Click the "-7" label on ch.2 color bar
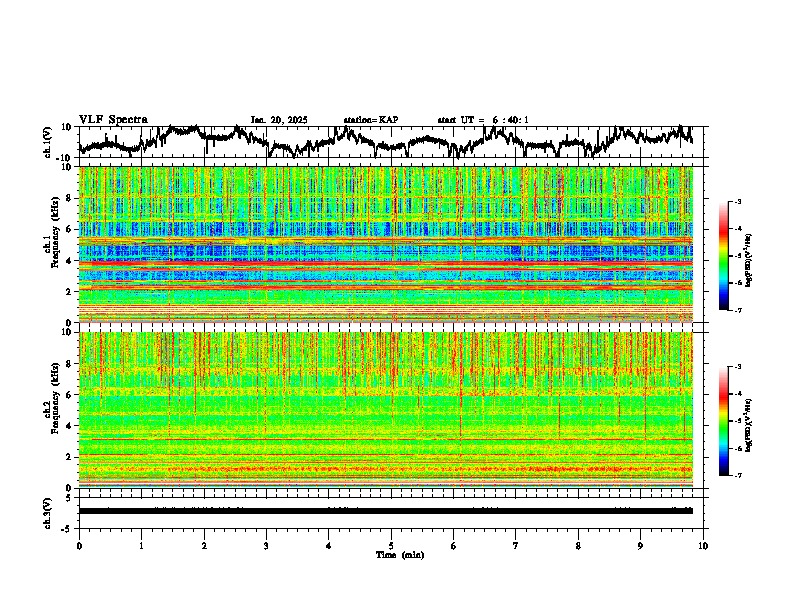This screenshot has width=792, height=612. click(x=737, y=475)
